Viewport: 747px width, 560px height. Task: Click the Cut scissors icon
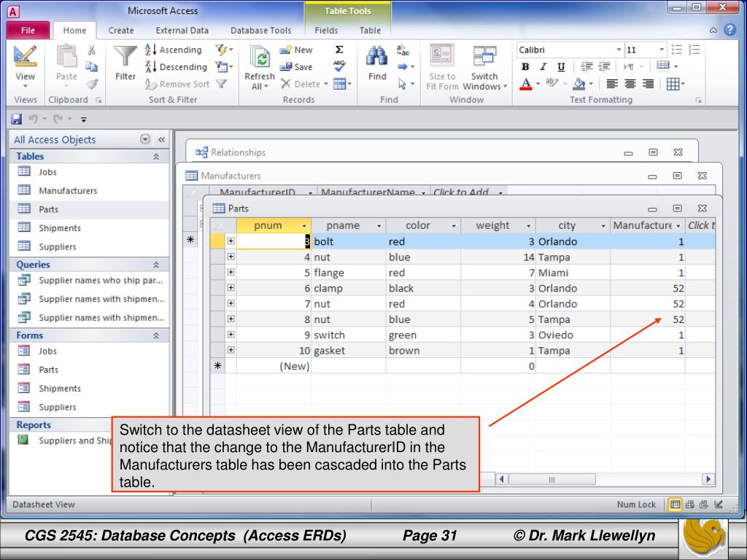[x=91, y=50]
